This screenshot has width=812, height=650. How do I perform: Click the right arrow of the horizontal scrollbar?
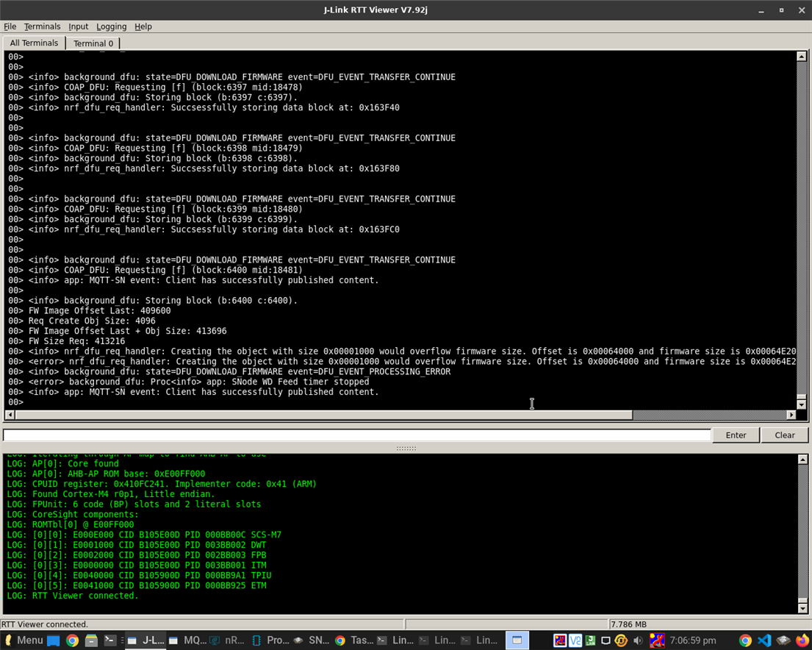coord(791,415)
